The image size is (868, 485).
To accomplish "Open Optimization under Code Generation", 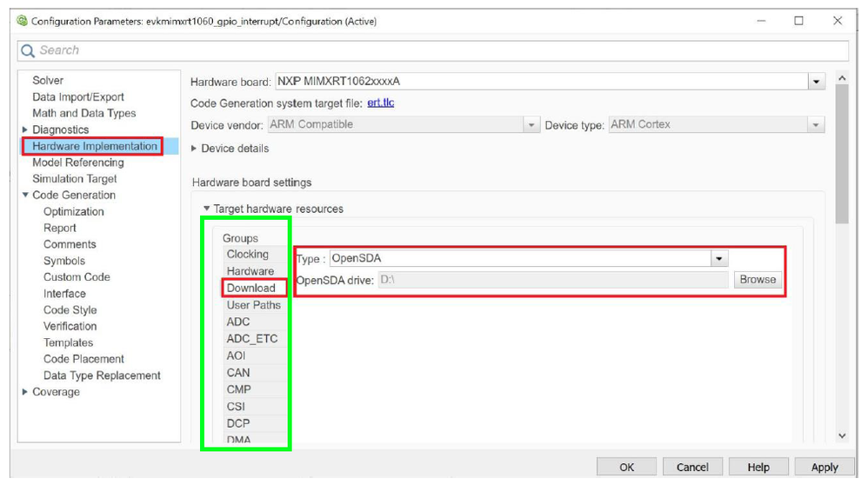I will pyautogui.click(x=74, y=211).
